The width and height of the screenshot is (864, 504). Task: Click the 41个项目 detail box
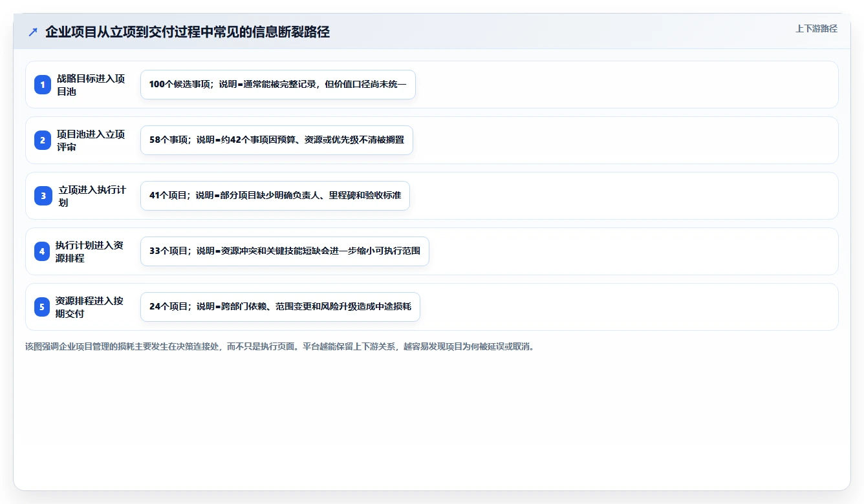pos(275,196)
